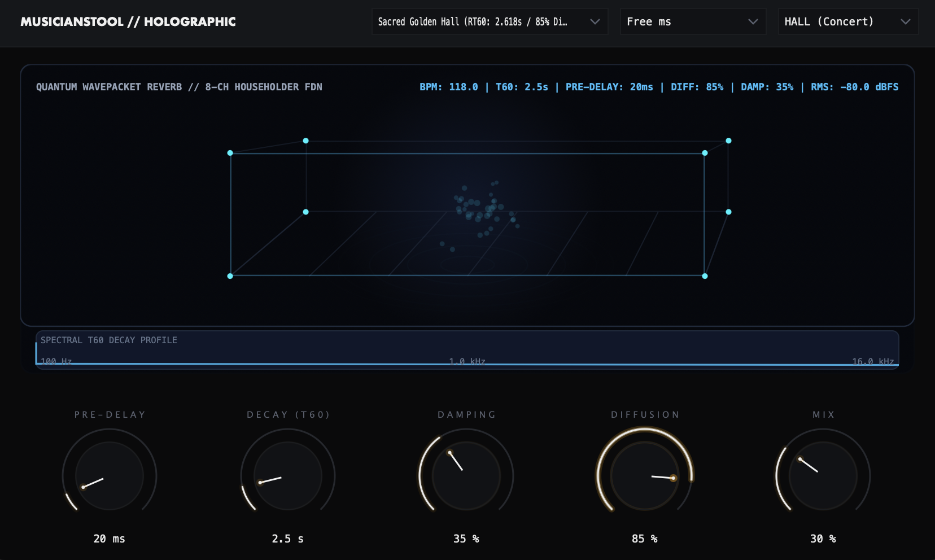The image size is (935, 560).
Task: Click the T60: 2.5s readout
Action: pos(522,87)
